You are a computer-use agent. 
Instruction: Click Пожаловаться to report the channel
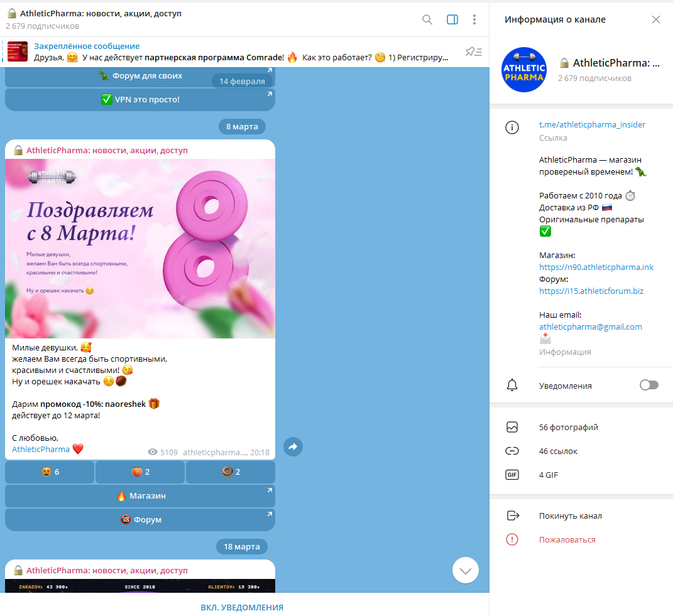567,539
